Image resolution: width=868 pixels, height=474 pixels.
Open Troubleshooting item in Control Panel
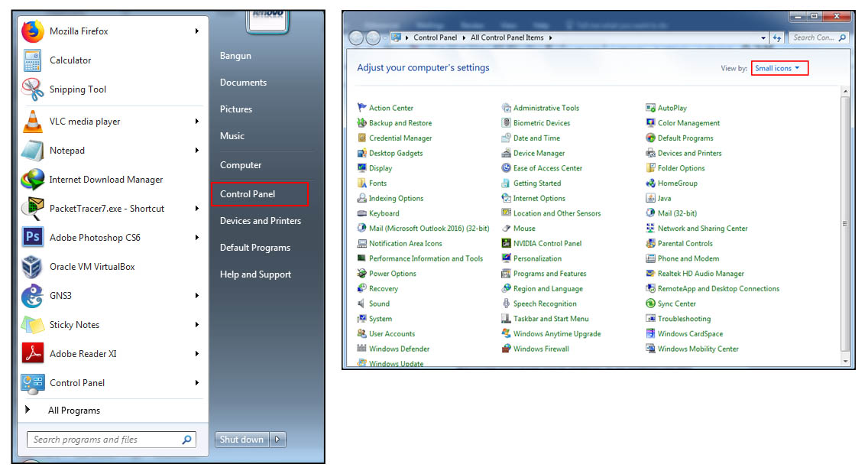684,319
